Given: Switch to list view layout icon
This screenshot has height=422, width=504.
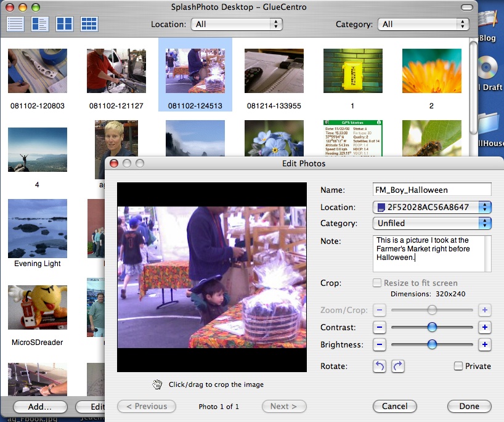Looking at the screenshot, I should tap(15, 24).
